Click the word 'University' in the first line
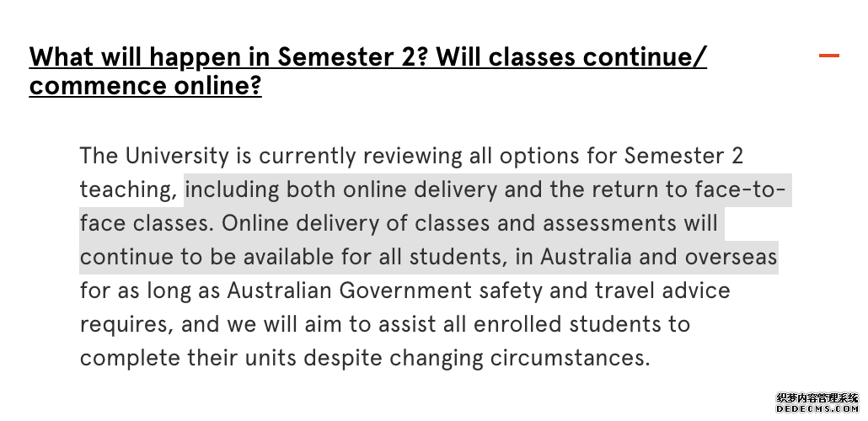This screenshot has height=421, width=868. pyautogui.click(x=177, y=156)
